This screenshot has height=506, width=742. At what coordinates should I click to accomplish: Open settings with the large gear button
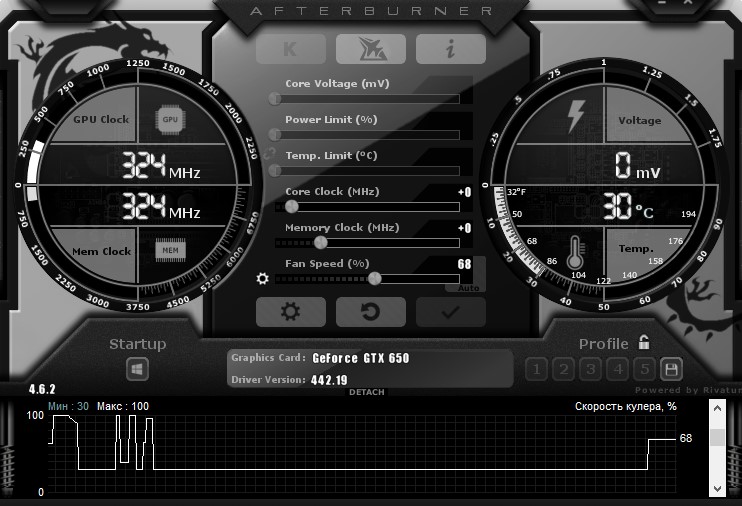pyautogui.click(x=291, y=312)
